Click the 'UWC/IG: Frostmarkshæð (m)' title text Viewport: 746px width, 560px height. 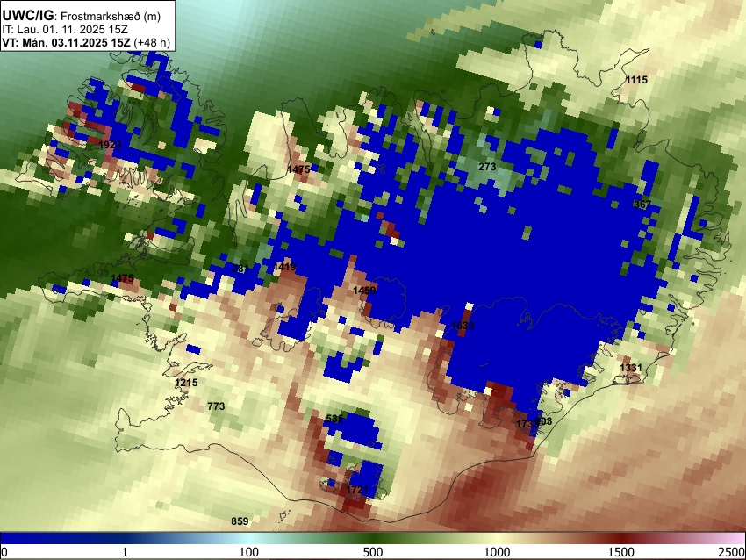click(x=82, y=16)
